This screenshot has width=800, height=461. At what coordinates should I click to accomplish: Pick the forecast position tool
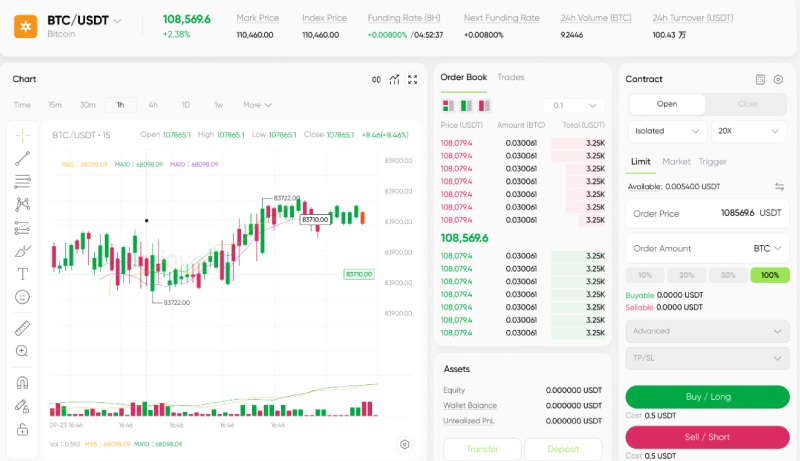22,227
